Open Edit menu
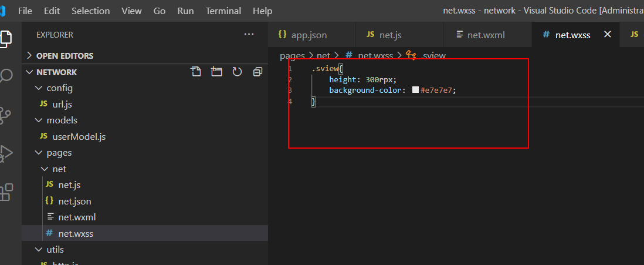This screenshot has width=644, height=265. pos(52,11)
